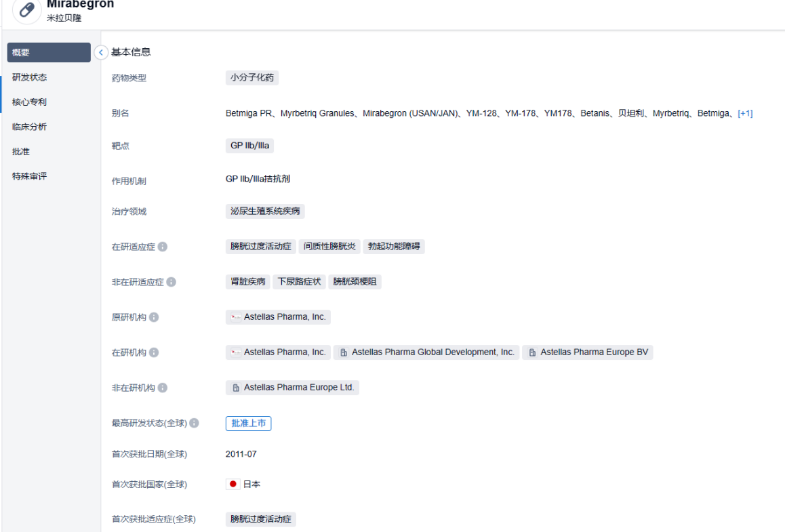This screenshot has width=785, height=532.
Task: Click the pill drug icon beside Mirabegron
Action: point(27,10)
